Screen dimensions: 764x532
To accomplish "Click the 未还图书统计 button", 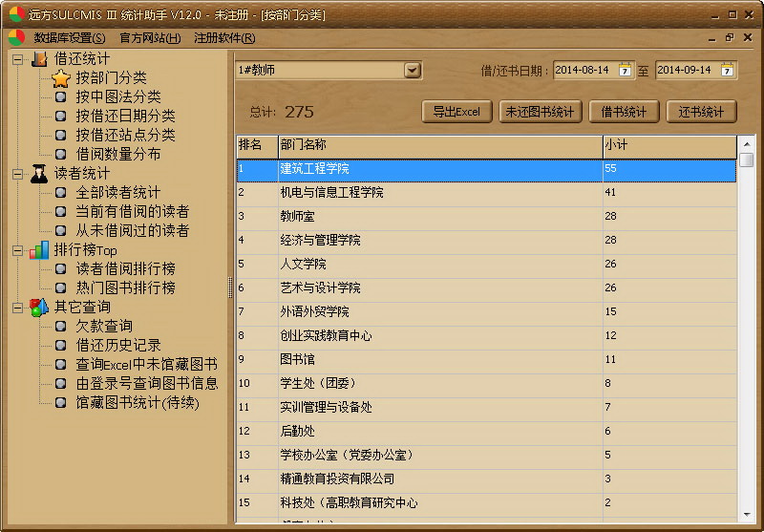I will pyautogui.click(x=541, y=112).
